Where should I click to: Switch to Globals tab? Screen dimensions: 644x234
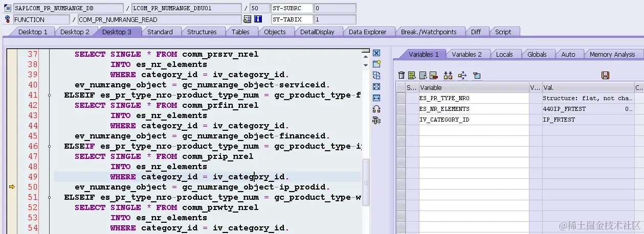click(537, 54)
